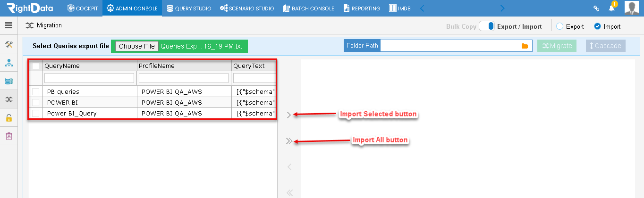644x198 pixels.
Task: Toggle the Bulk Copy / Export Import switch
Action: (486, 26)
